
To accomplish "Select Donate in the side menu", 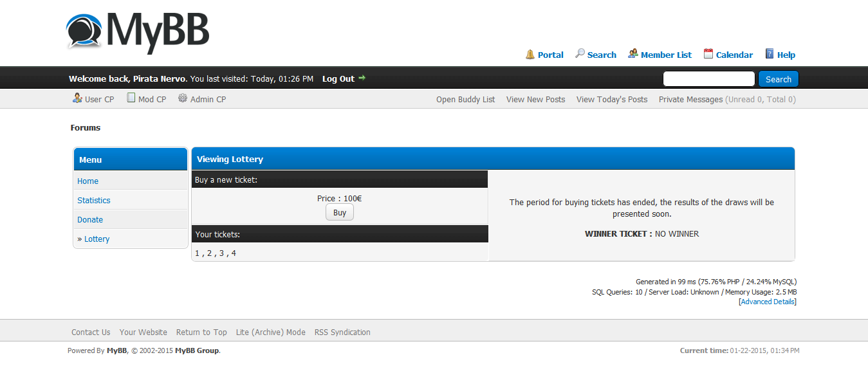I will pos(90,220).
